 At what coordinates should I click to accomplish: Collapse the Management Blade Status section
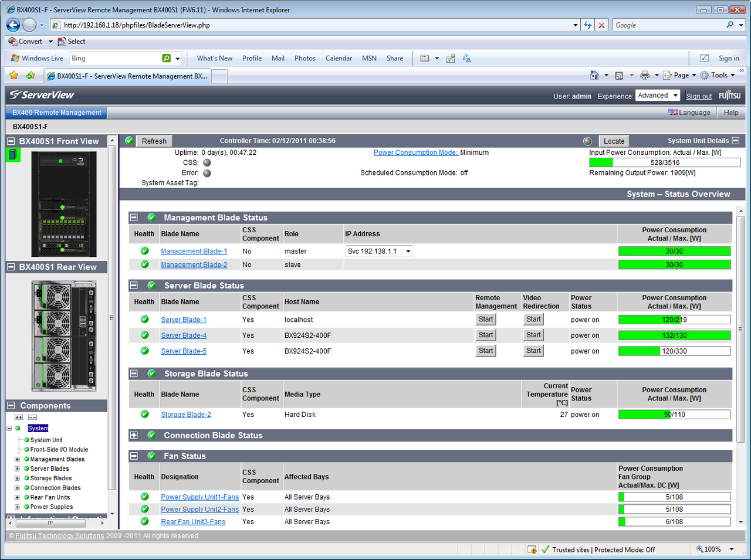(134, 218)
